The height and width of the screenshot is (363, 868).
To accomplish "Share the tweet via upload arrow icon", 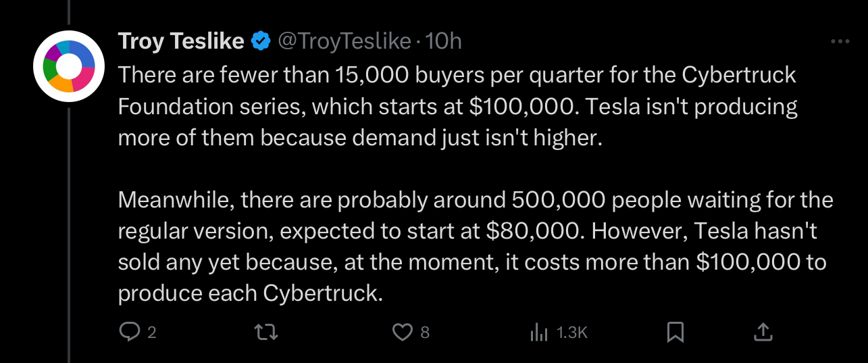I will click(x=762, y=332).
